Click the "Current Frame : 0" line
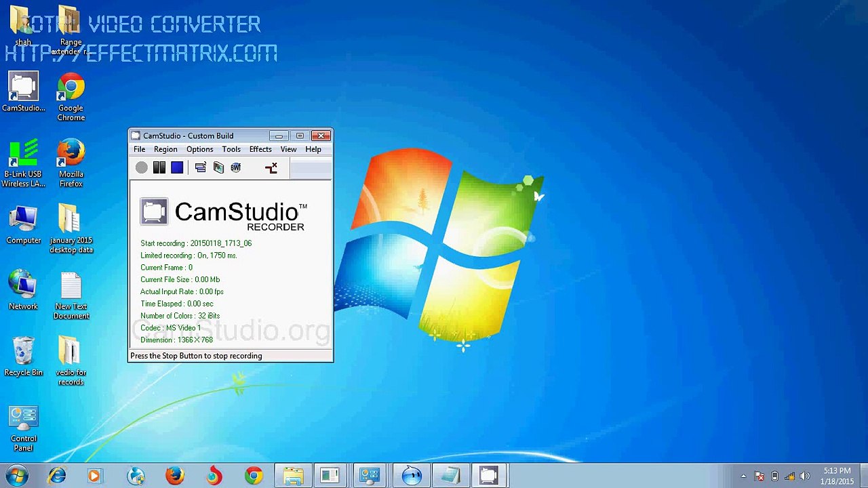 coord(166,268)
